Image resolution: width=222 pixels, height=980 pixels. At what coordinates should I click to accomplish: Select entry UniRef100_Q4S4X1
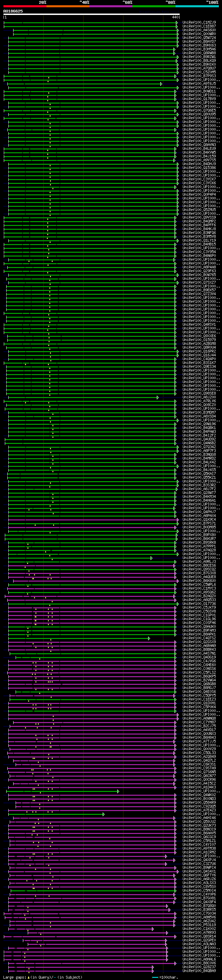(199, 871)
